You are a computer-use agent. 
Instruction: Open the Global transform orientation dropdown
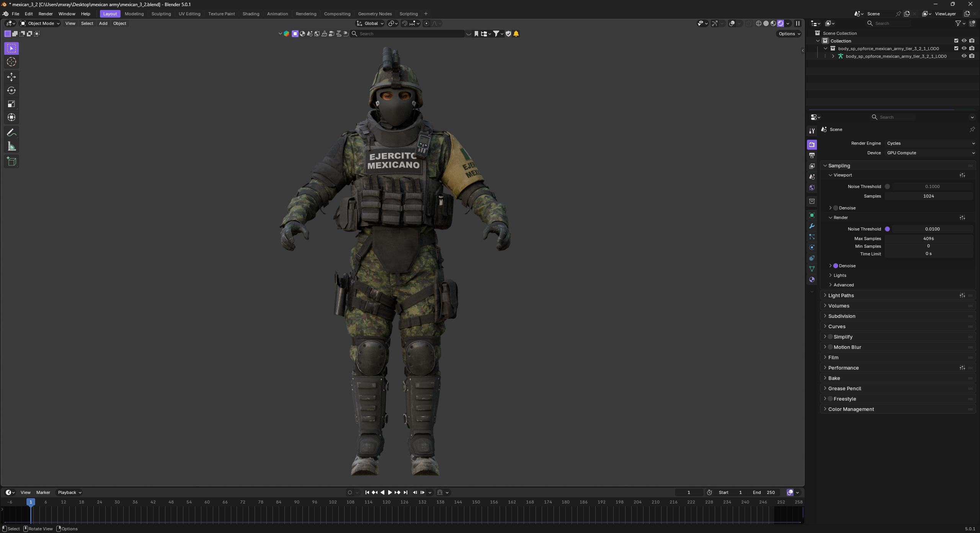tap(370, 23)
